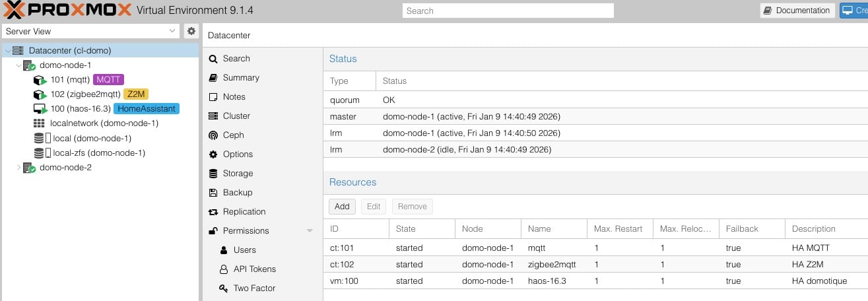
Task: Click the Proxmox logo
Action: [x=67, y=11]
